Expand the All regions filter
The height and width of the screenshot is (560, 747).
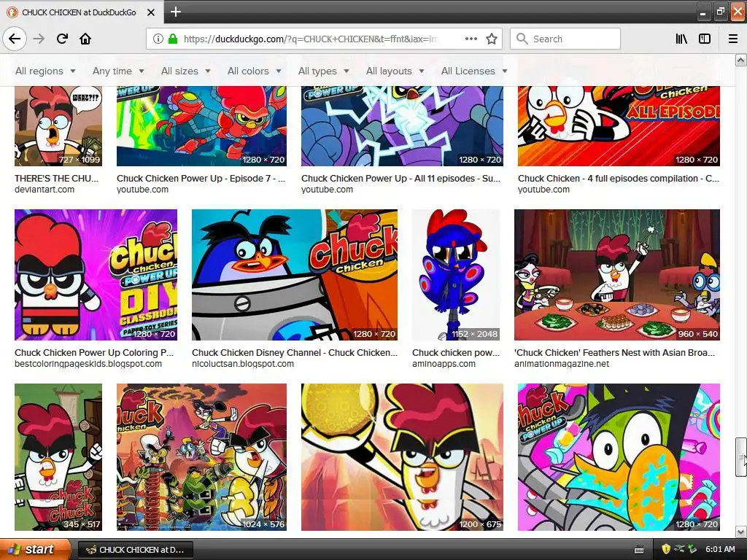point(45,71)
